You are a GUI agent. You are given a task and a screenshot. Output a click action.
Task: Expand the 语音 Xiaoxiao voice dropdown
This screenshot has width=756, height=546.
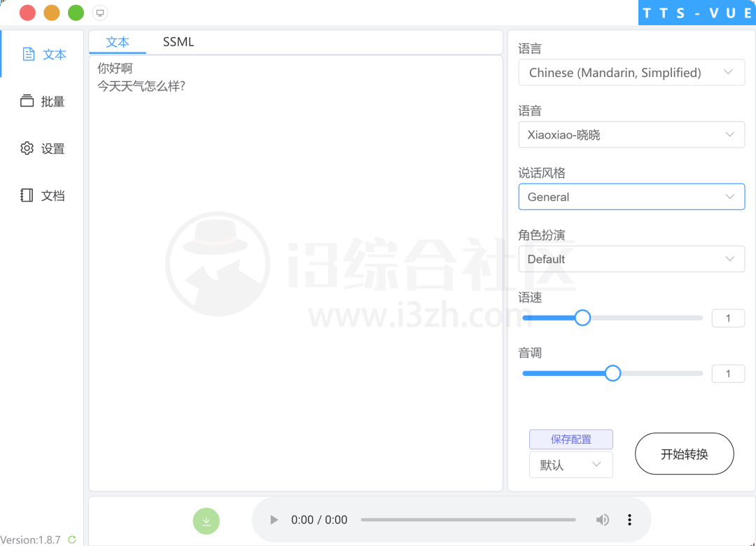[x=631, y=134]
